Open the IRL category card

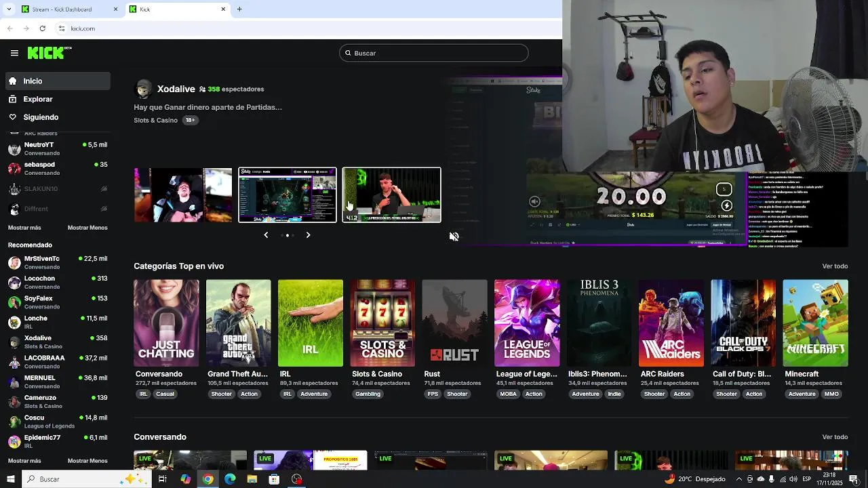tap(311, 323)
